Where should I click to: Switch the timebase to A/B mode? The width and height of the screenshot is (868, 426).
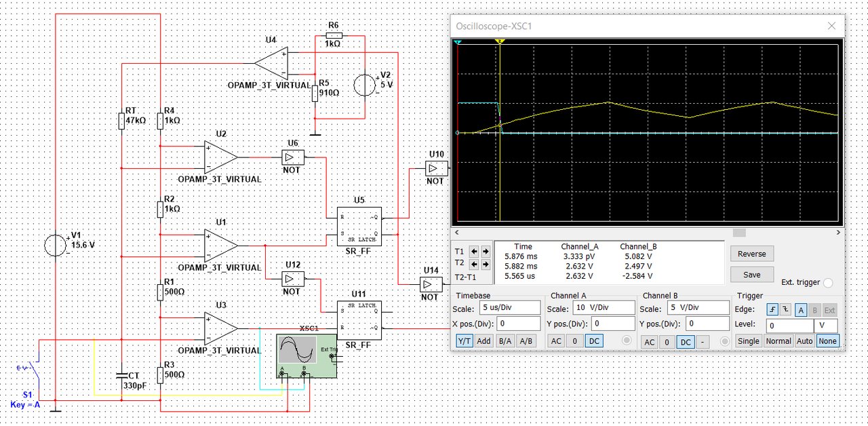tap(526, 341)
